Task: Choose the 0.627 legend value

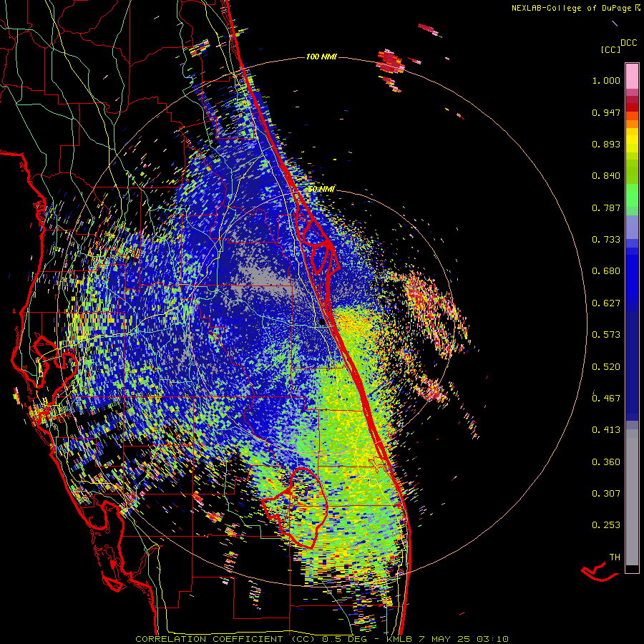Action: [x=606, y=303]
